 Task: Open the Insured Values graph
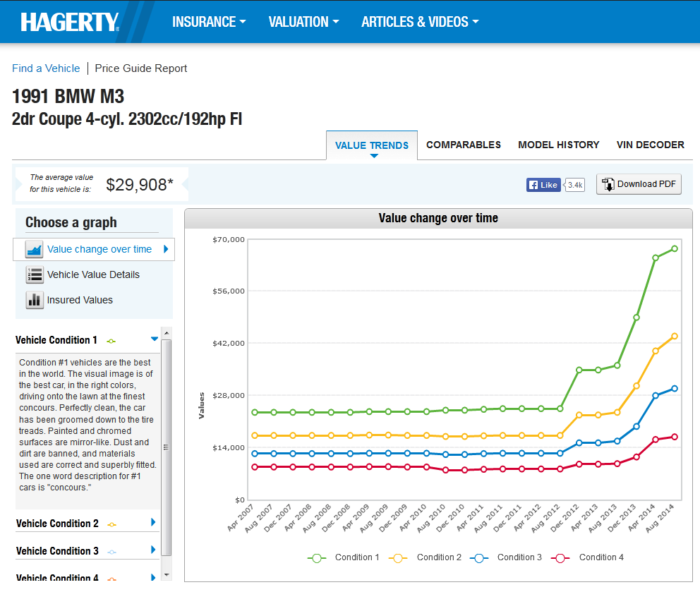(80, 300)
